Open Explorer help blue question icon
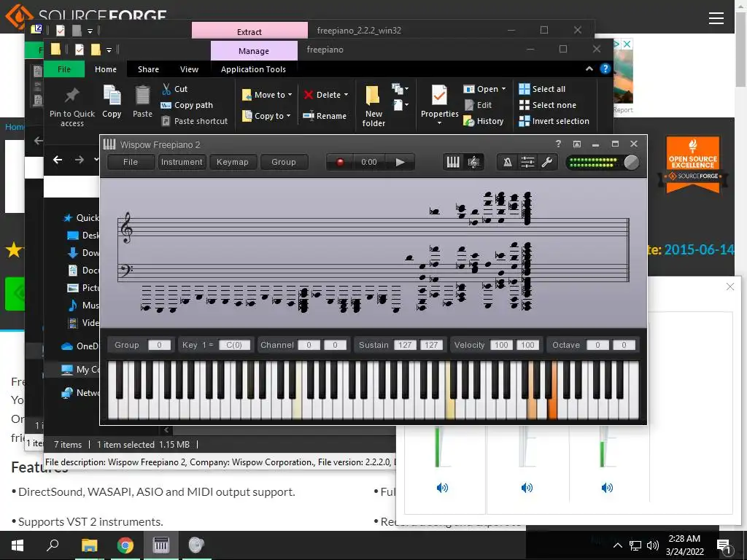The height and width of the screenshot is (560, 747). (605, 69)
